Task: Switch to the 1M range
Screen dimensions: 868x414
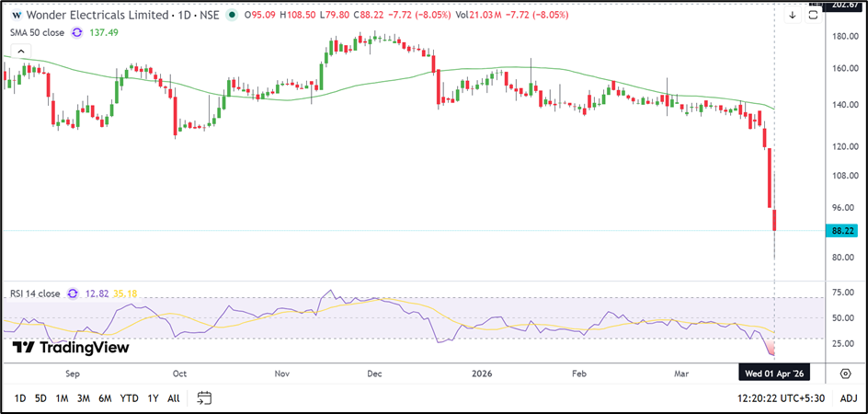Action: [62, 398]
